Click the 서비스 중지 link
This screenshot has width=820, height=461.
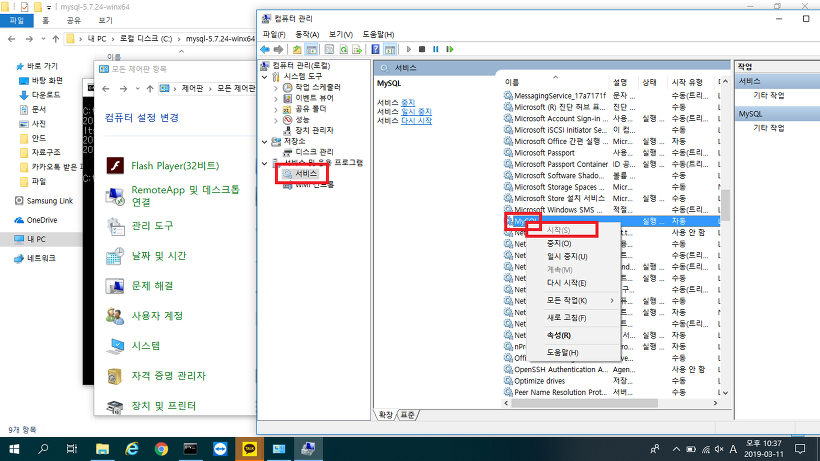(x=408, y=102)
